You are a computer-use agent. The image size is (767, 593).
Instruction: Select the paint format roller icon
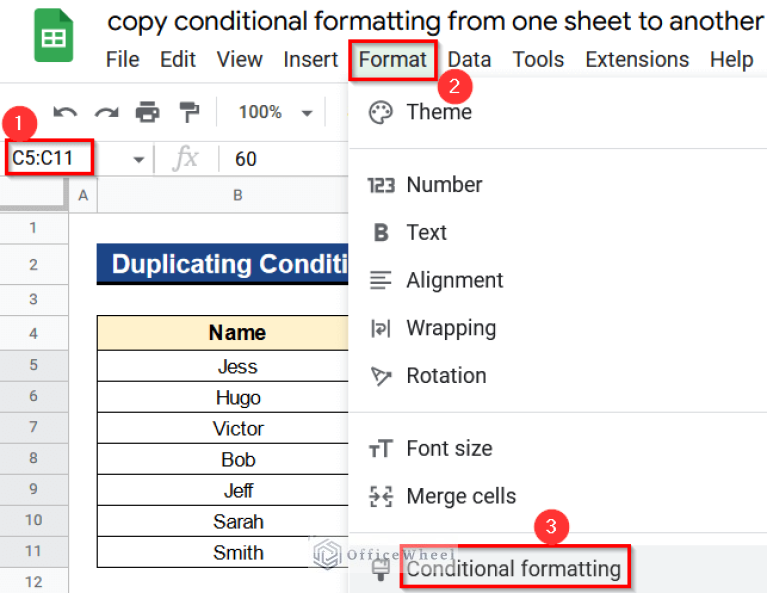[188, 112]
